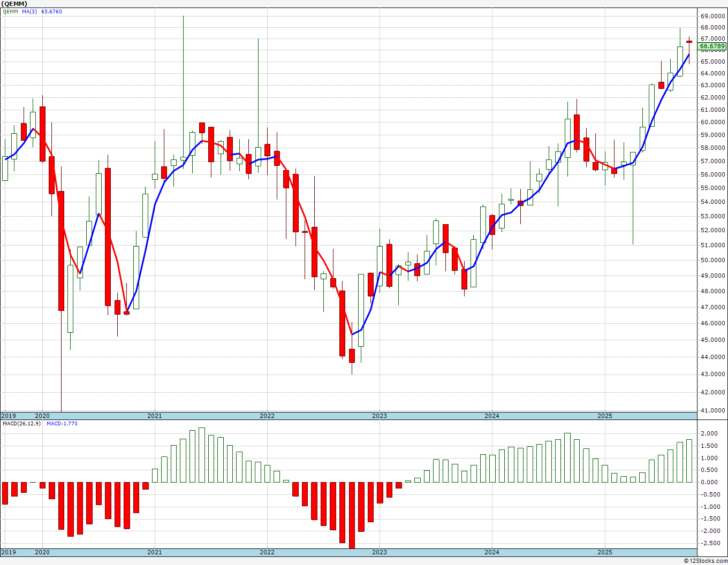Click the 55.0000 price axis label
Image resolution: width=728 pixels, height=565 pixels.
click(712, 188)
